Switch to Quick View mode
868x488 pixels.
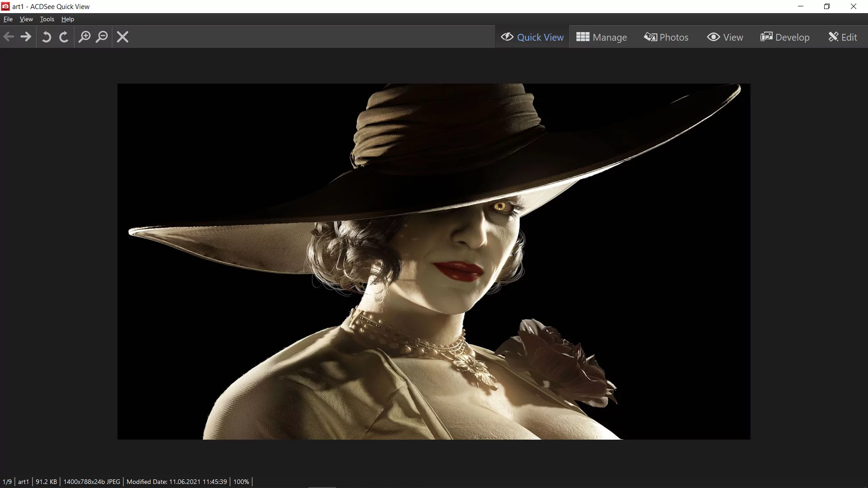tap(532, 37)
